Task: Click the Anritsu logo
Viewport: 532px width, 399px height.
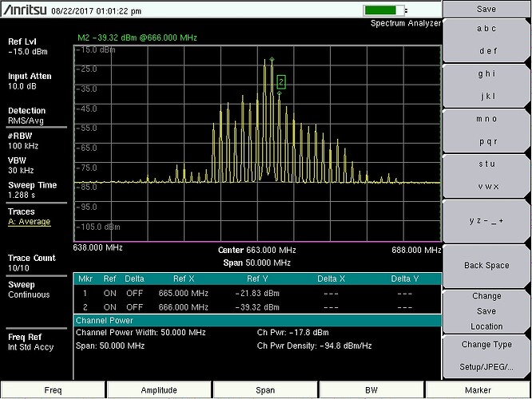Action: (x=26, y=10)
